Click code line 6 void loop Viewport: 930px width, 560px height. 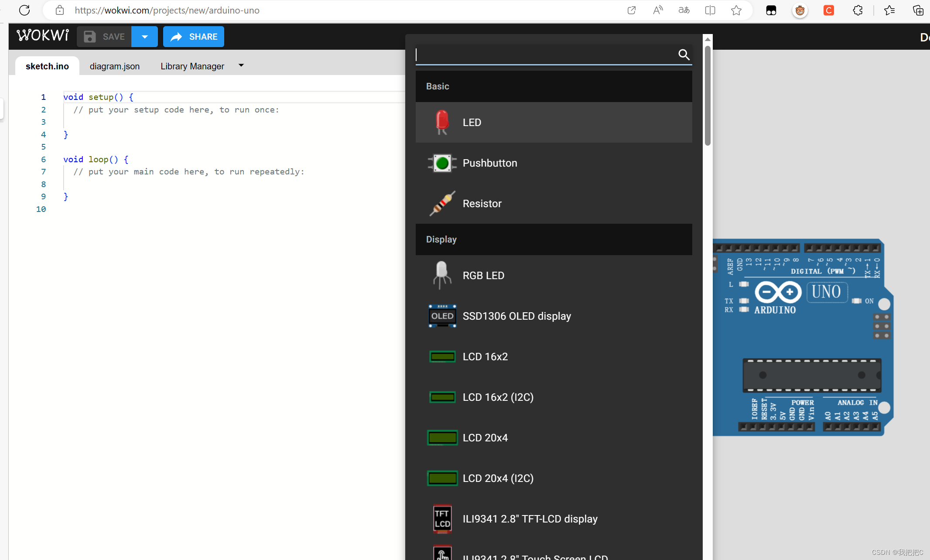(96, 159)
